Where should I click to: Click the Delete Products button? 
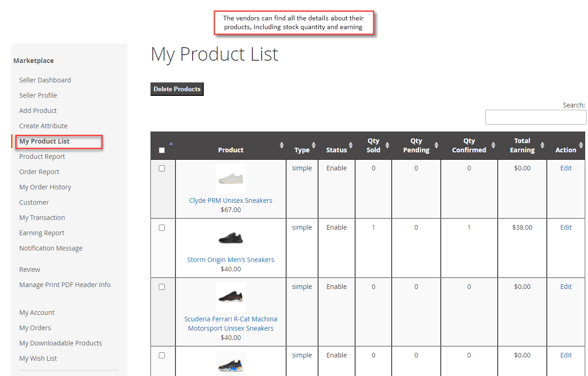(177, 89)
